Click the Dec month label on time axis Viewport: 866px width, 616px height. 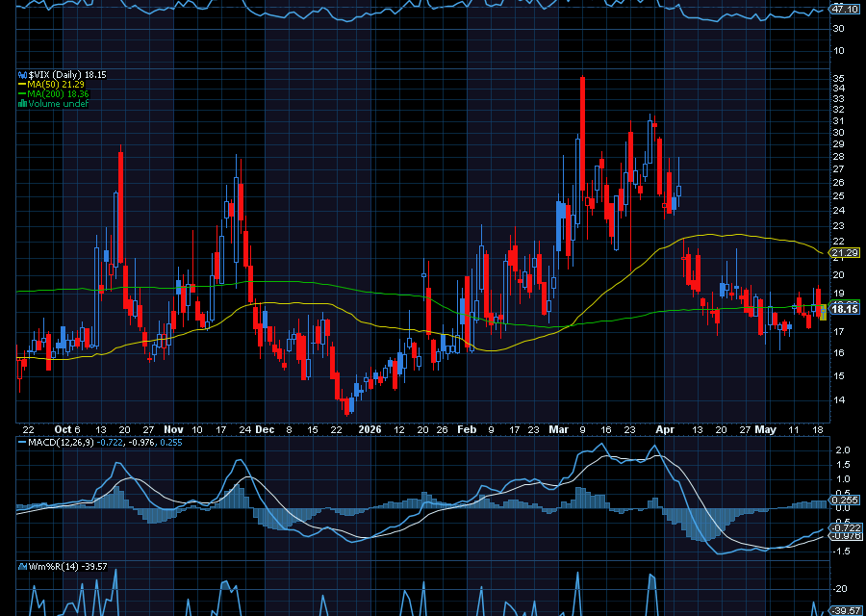pyautogui.click(x=266, y=430)
